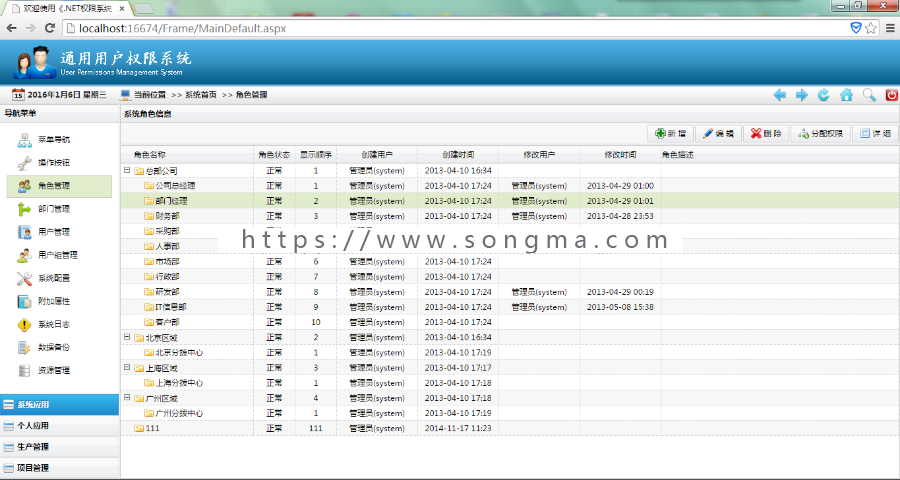Screen dimensions: 900x480
Task: Click the 删除 delete button
Action: (x=766, y=133)
